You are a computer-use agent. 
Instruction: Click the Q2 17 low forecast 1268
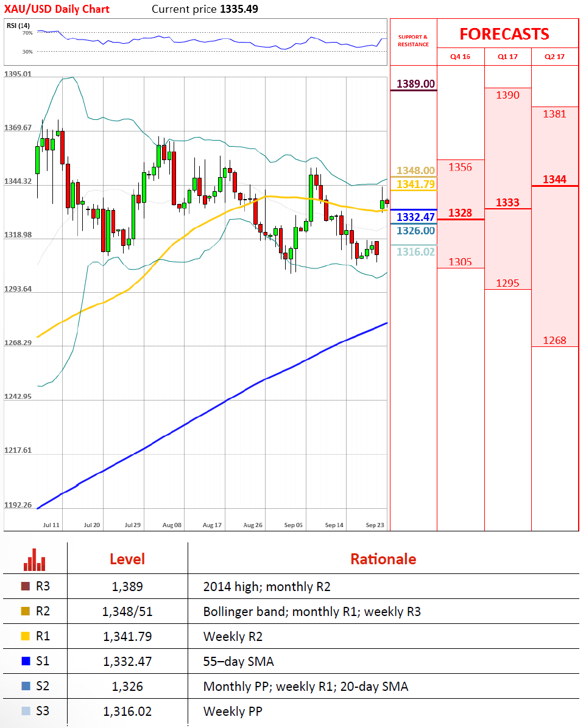click(554, 340)
